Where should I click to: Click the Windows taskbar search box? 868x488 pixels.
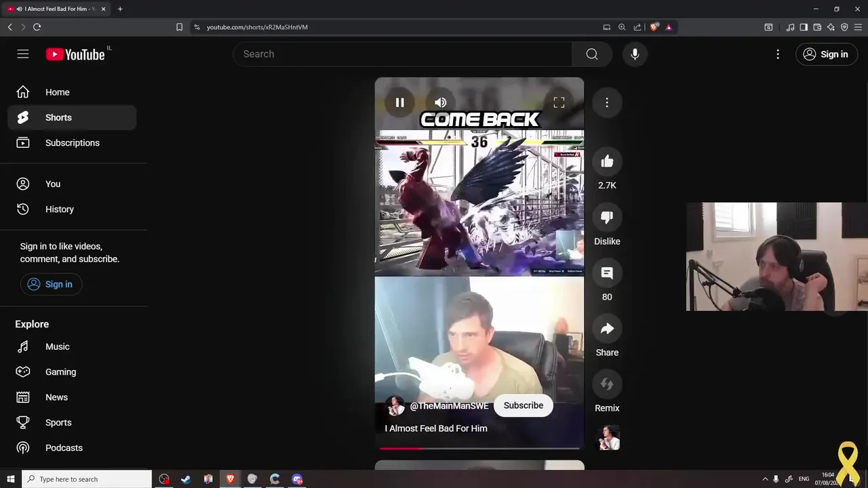[87, 479]
